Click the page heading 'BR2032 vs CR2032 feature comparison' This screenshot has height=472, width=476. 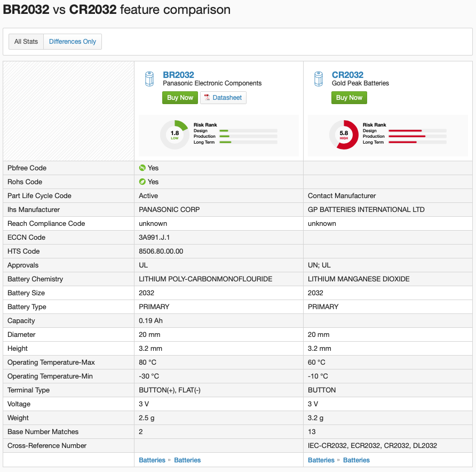[x=116, y=10]
